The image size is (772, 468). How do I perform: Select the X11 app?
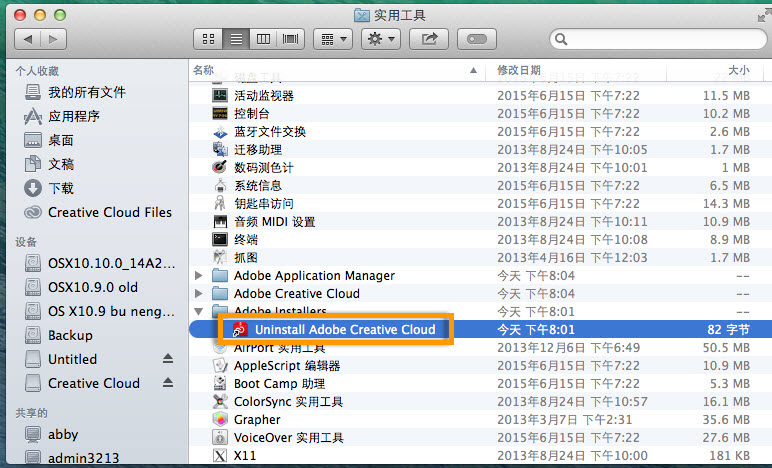pos(245,456)
